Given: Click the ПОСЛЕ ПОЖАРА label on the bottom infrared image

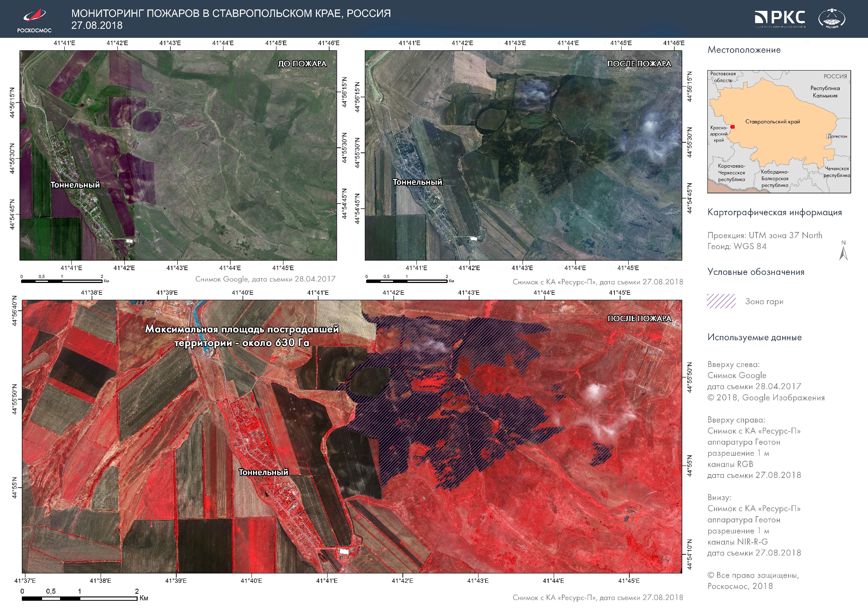Looking at the screenshot, I should (639, 319).
